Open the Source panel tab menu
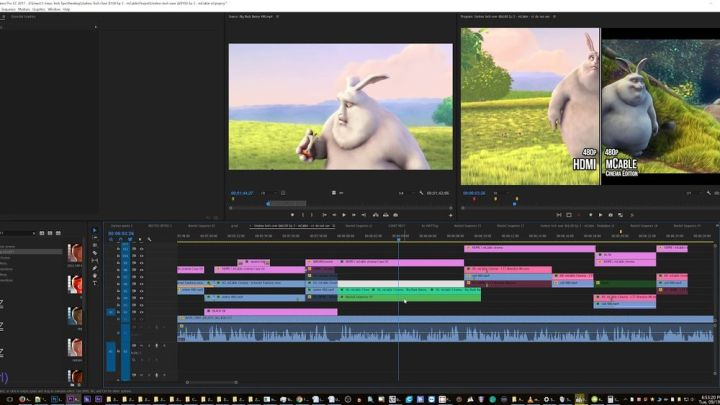The height and width of the screenshot is (405, 720). click(277, 17)
